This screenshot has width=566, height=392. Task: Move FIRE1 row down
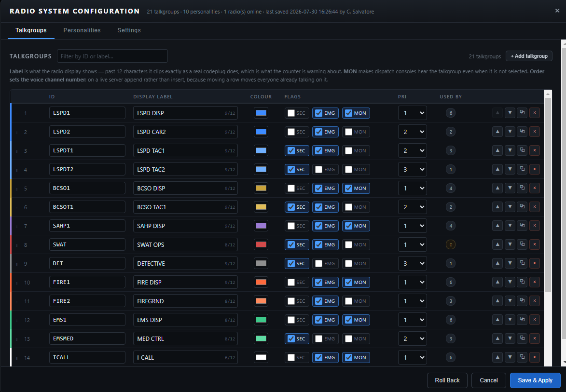coord(510,282)
